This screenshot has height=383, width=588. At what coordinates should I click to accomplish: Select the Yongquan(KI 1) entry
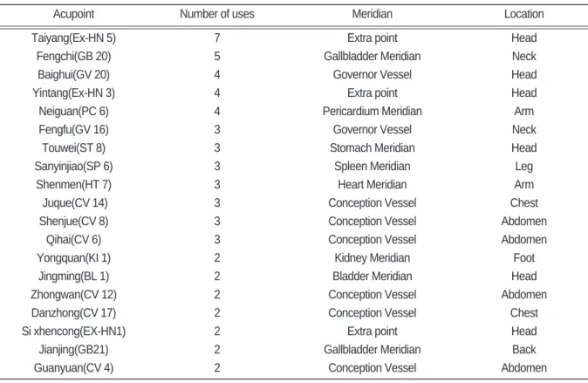coord(73,257)
